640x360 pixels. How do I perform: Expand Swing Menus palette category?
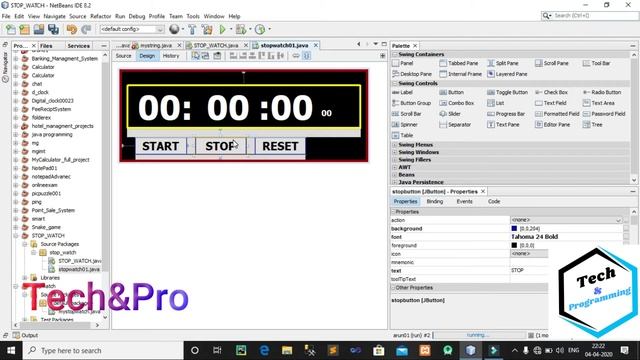point(395,145)
